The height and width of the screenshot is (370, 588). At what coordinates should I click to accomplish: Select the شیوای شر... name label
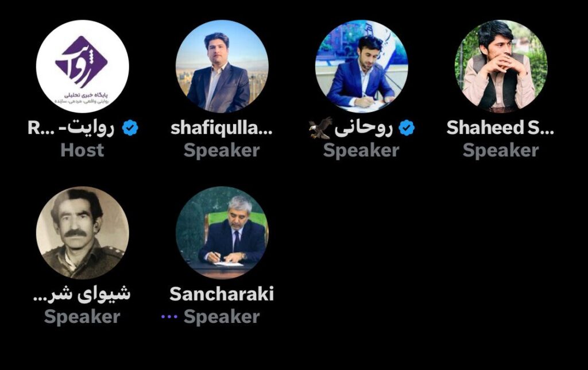tap(82, 294)
